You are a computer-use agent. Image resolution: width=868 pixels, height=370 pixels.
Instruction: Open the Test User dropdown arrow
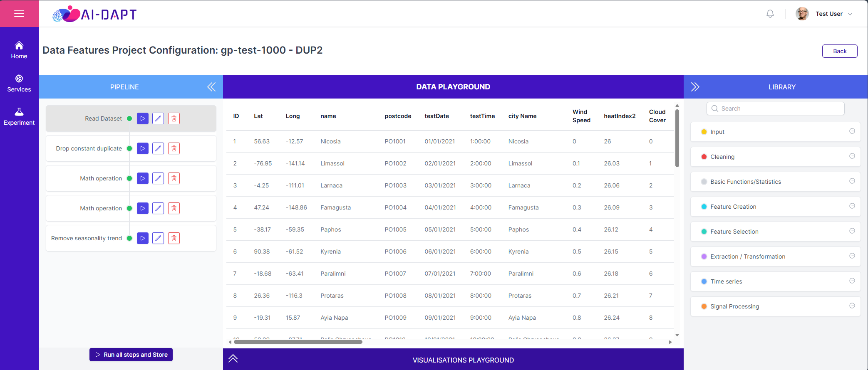tap(850, 14)
